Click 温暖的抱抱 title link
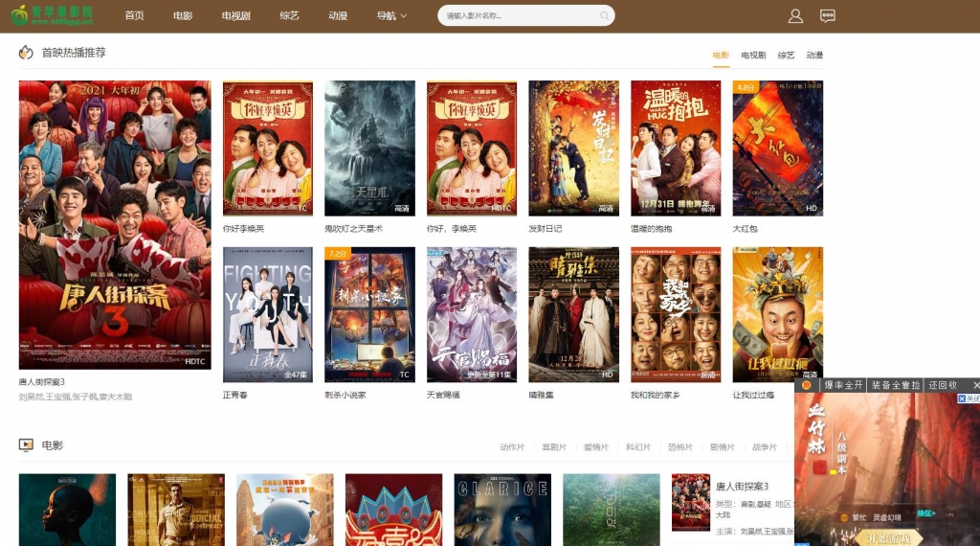 pyautogui.click(x=651, y=228)
